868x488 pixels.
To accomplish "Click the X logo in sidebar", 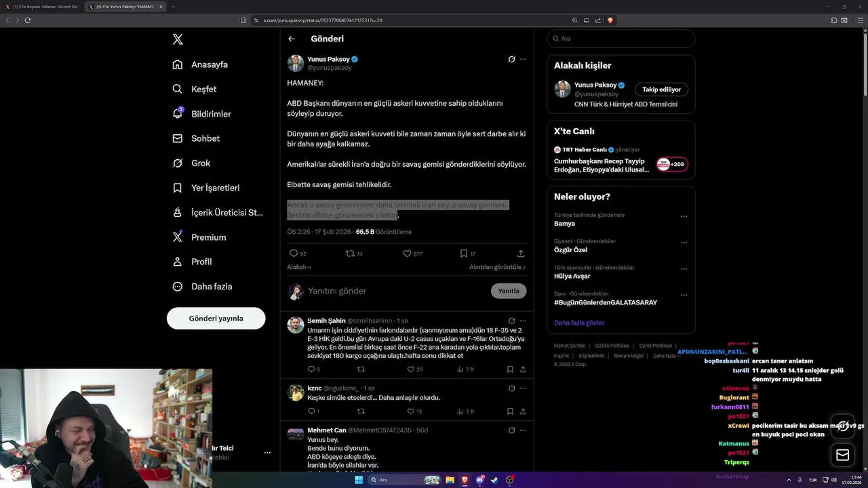I will pyautogui.click(x=178, y=39).
